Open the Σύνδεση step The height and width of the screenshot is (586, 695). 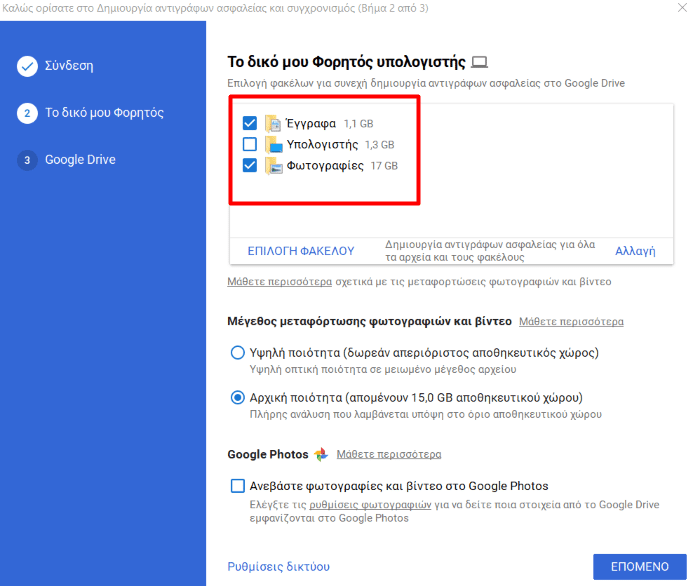pos(69,66)
